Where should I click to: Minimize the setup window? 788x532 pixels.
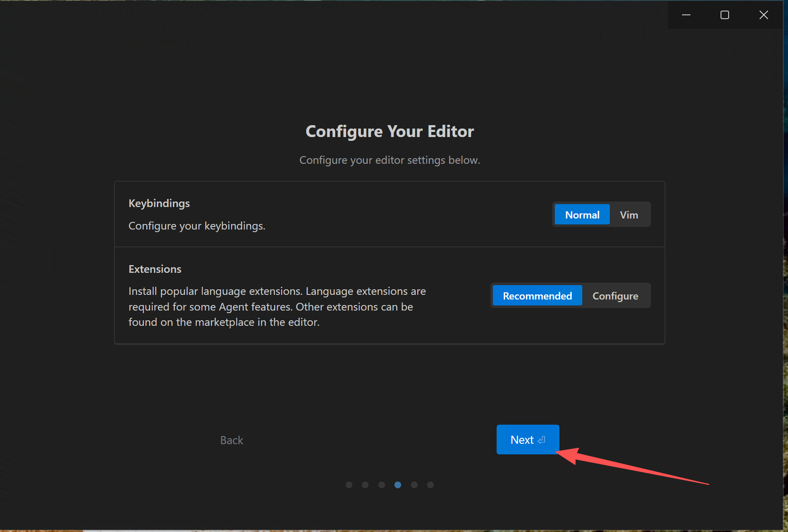click(686, 15)
